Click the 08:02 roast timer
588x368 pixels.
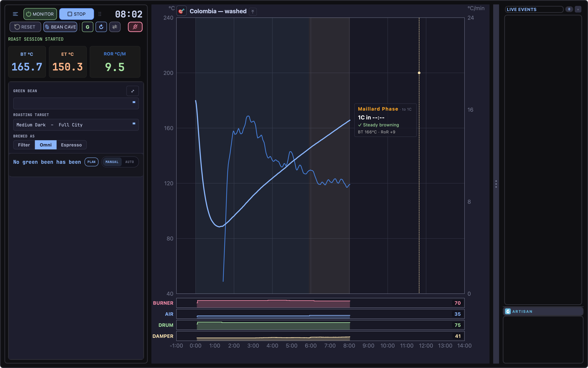tap(129, 14)
